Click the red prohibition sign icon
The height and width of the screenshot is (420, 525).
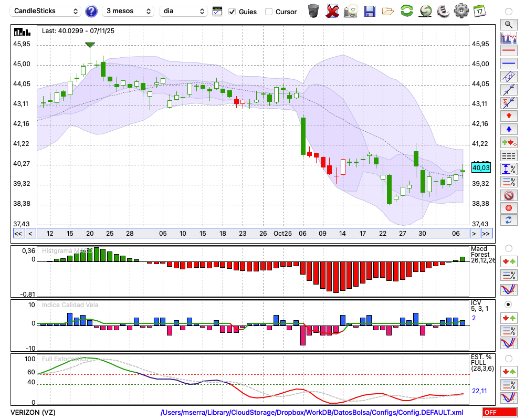pyautogui.click(x=508, y=195)
